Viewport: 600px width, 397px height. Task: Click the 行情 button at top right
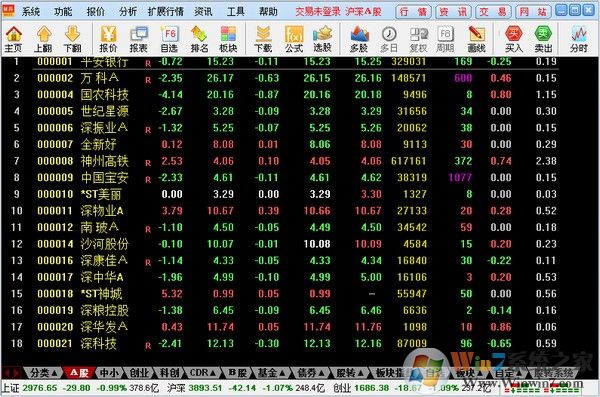click(x=413, y=12)
